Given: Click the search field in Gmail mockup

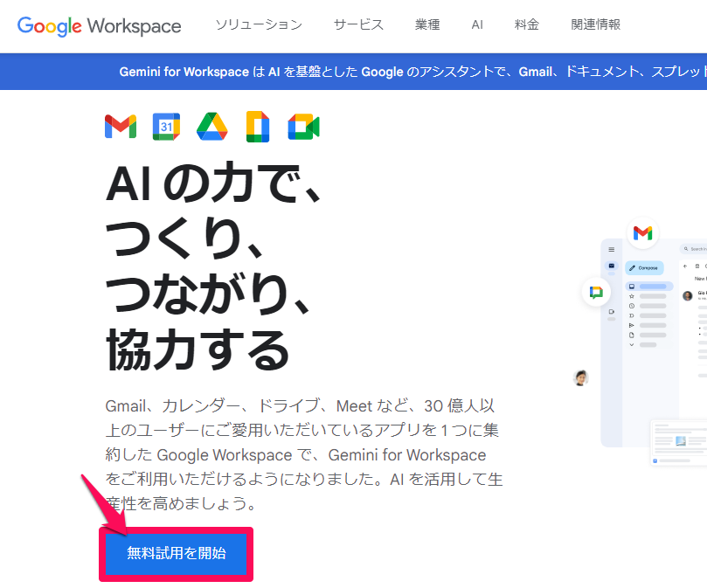Looking at the screenshot, I should (x=694, y=249).
